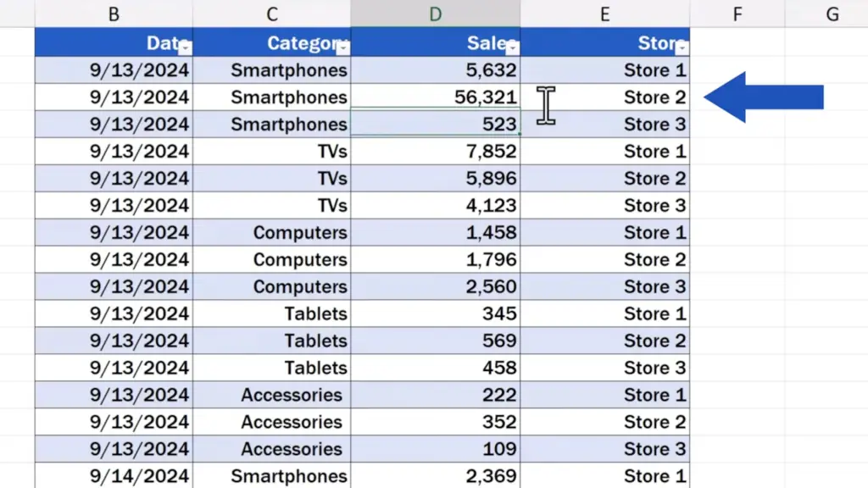Click the sales cell showing 7,852
868x488 pixels.
tap(436, 151)
